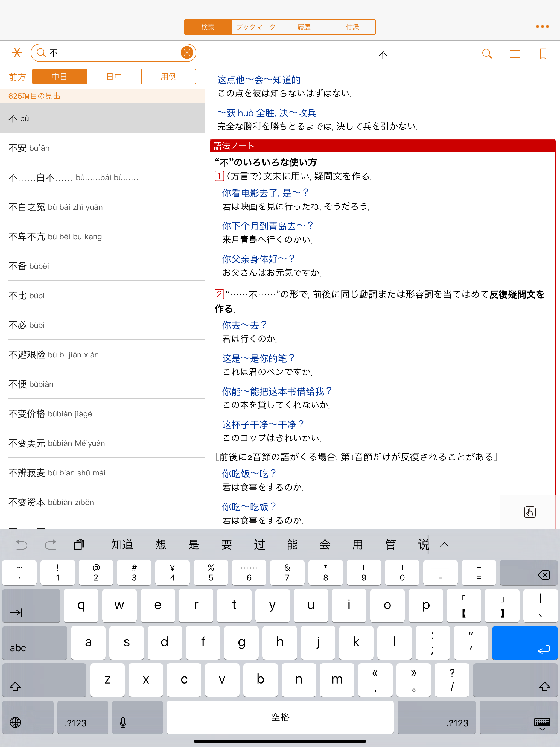Screen dimensions: 560x747
Task: Open the 不便 bùbiàn entry
Action: (102, 384)
